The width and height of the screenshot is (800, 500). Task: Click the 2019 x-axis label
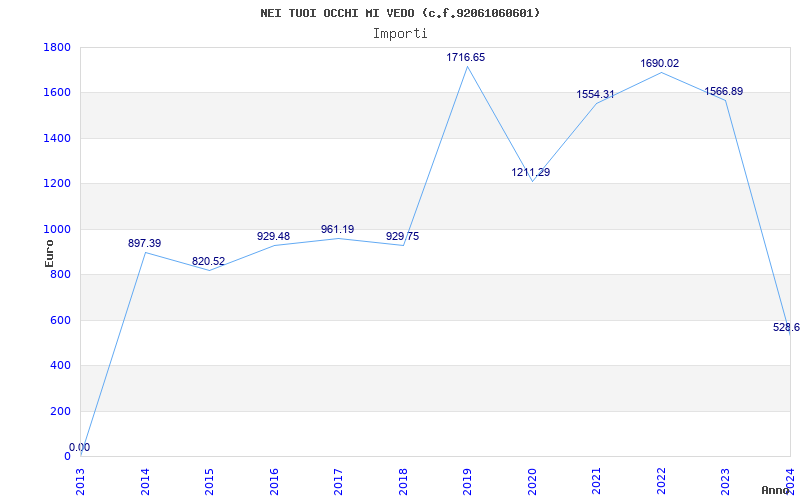coord(468,481)
